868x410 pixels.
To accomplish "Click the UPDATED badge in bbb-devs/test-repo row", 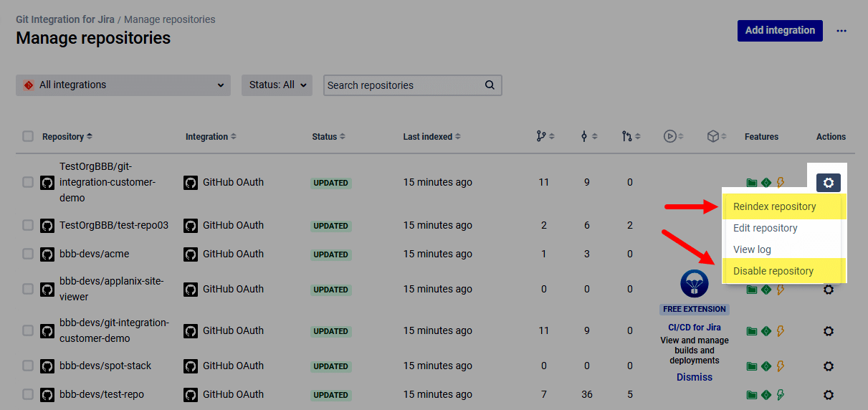I will tap(330, 395).
